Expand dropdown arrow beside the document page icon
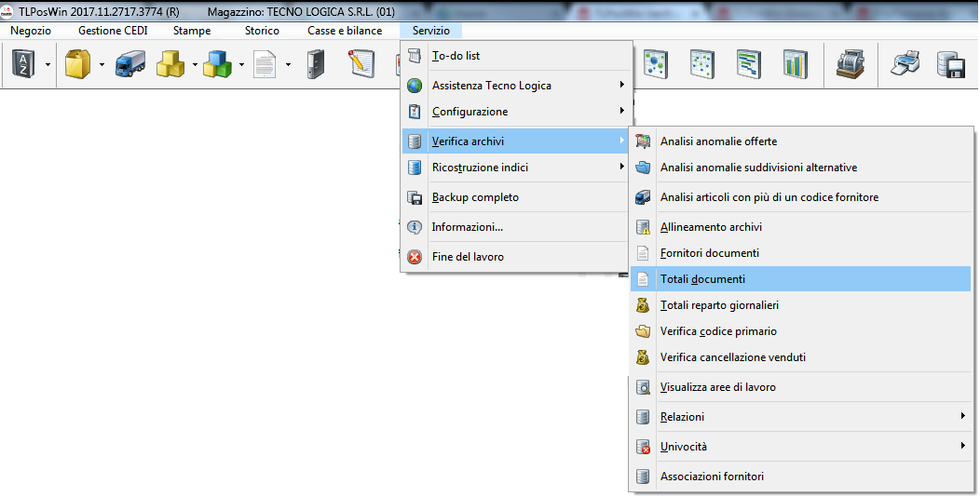 click(x=288, y=65)
